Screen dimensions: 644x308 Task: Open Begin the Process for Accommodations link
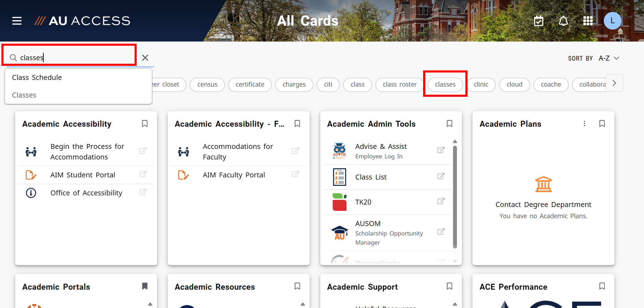click(86, 152)
